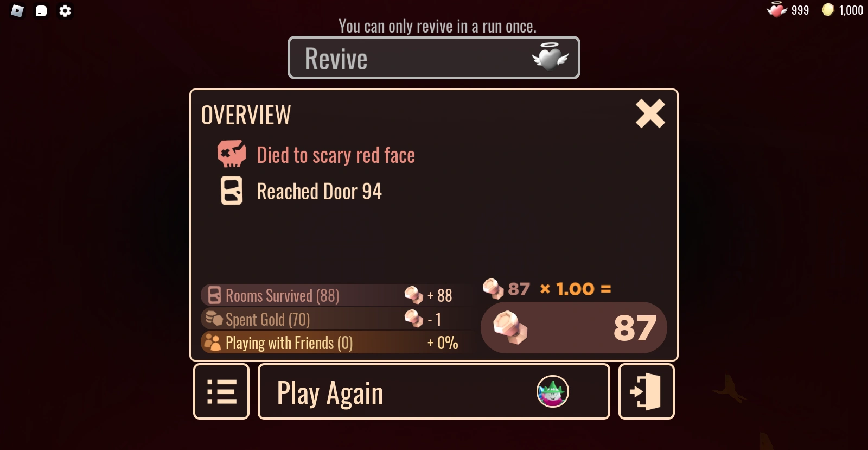Click the Spent Gold (70) row
The image size is (868, 450).
(333, 319)
